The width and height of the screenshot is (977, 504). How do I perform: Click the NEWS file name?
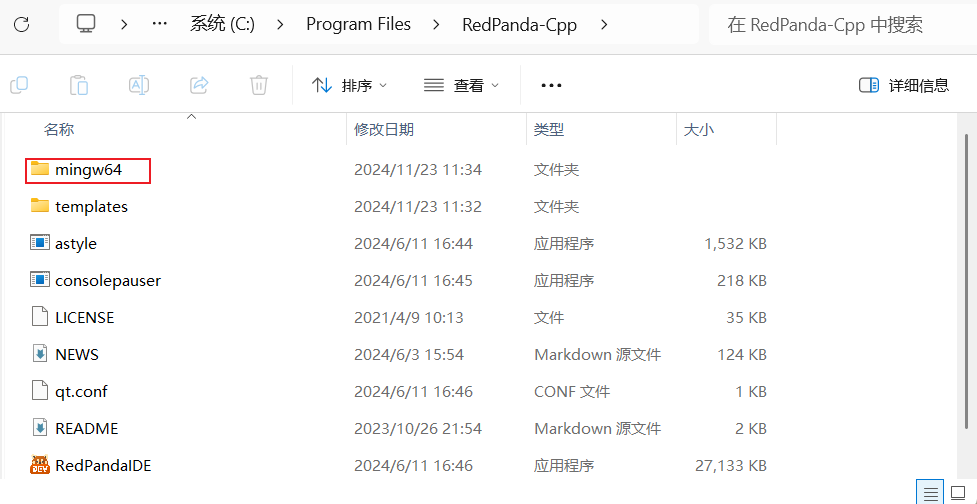[77, 354]
